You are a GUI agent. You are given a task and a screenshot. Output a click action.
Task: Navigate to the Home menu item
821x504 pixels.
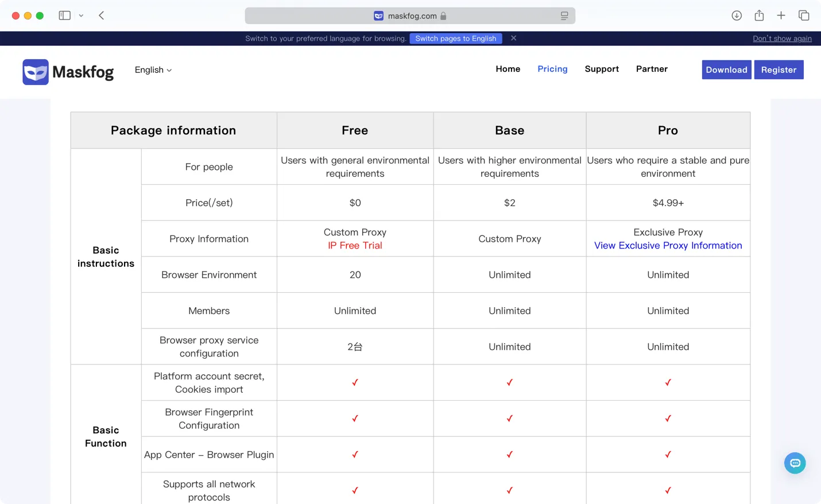click(x=508, y=68)
